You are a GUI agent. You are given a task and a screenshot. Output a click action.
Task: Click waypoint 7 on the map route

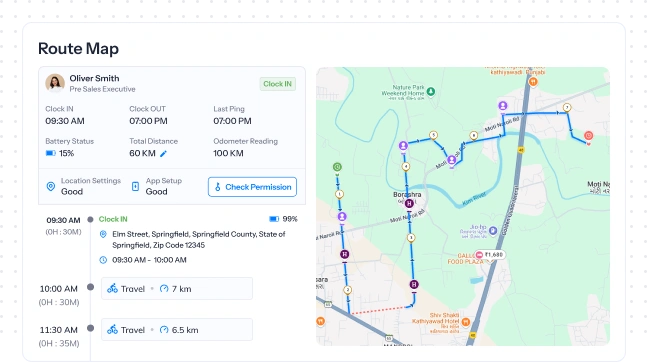(x=567, y=107)
